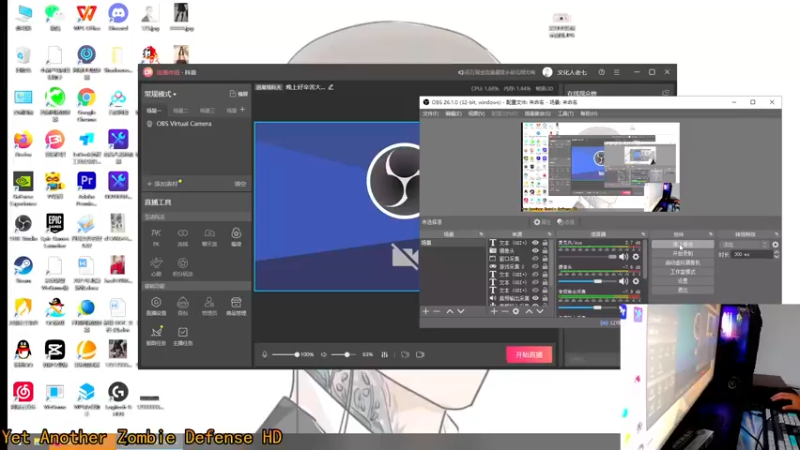Screen dimensions: 800x450
Task: Open OBS 帮助(H) menu
Action: click(588, 114)
